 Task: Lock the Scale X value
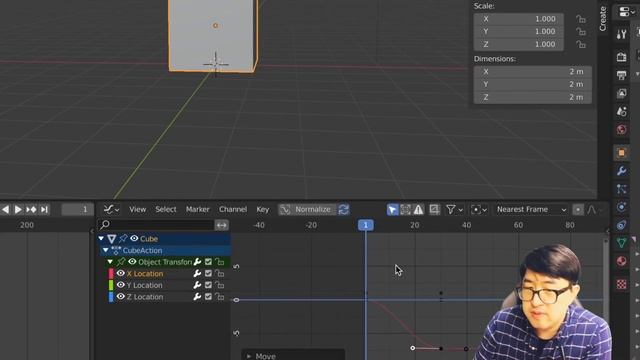pos(580,19)
